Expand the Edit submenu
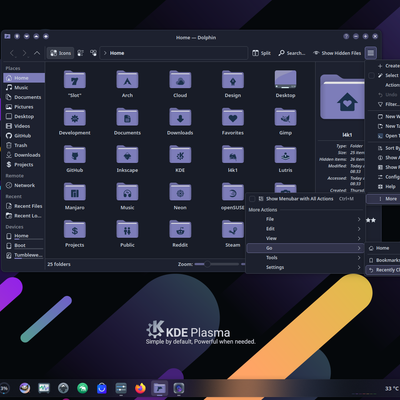Image resolution: width=400 pixels, height=400 pixels. [x=305, y=229]
